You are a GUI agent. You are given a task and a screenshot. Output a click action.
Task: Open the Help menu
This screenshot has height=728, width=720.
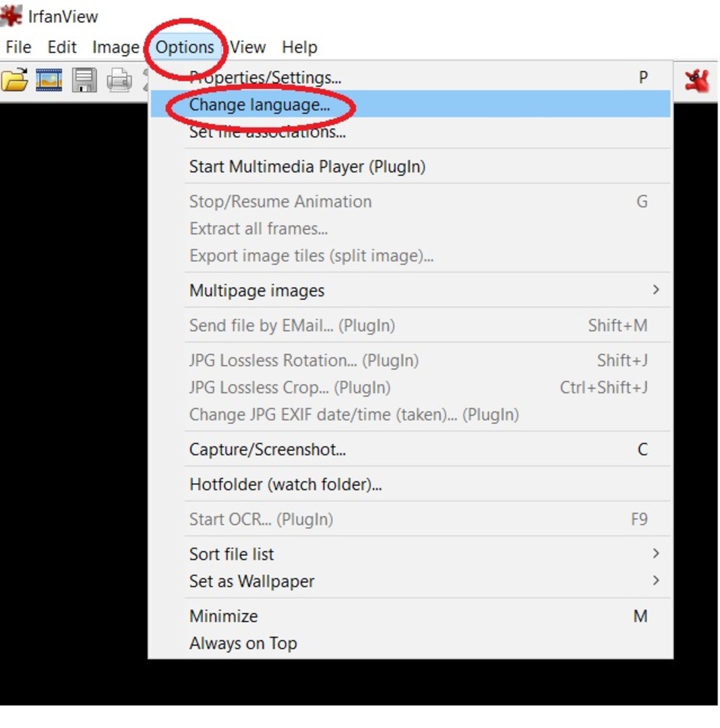pos(299,47)
